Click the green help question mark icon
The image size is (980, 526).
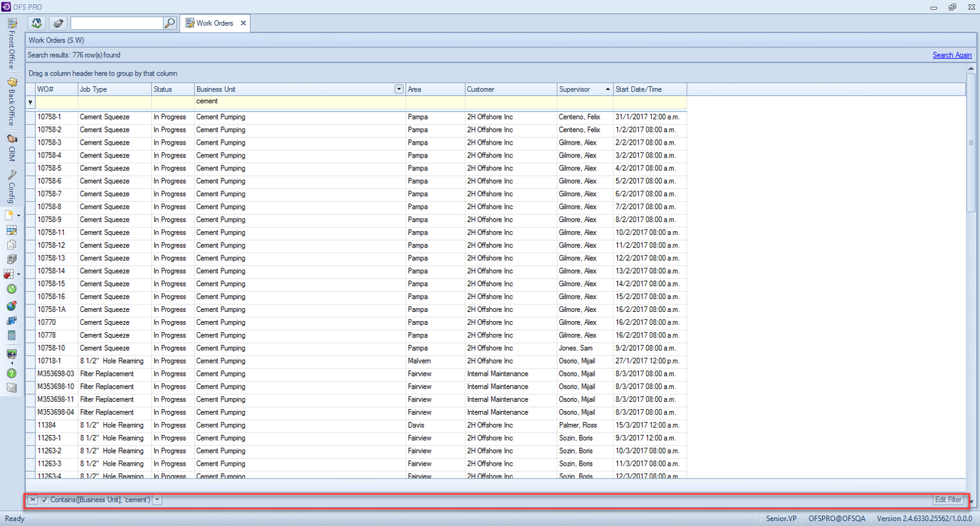coord(12,373)
